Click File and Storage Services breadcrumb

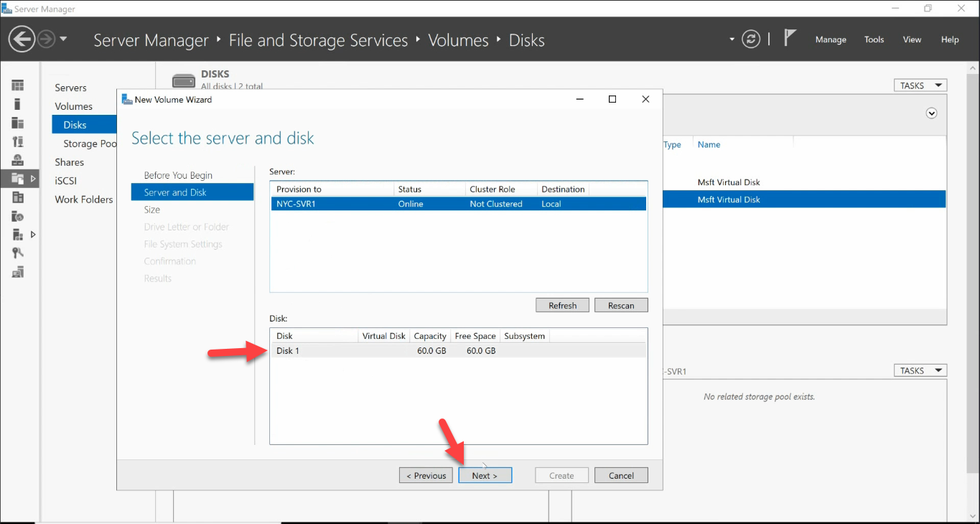tap(318, 40)
